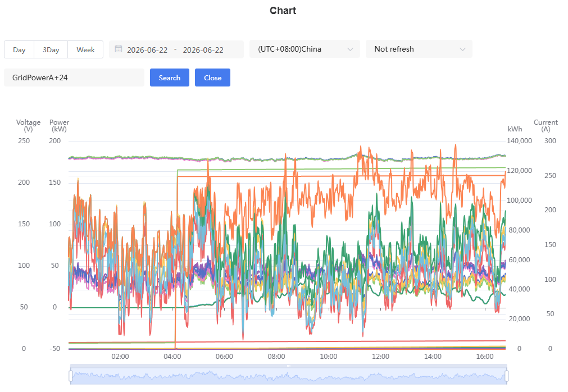Click the timezone dropdown chevron arrow

click(350, 49)
